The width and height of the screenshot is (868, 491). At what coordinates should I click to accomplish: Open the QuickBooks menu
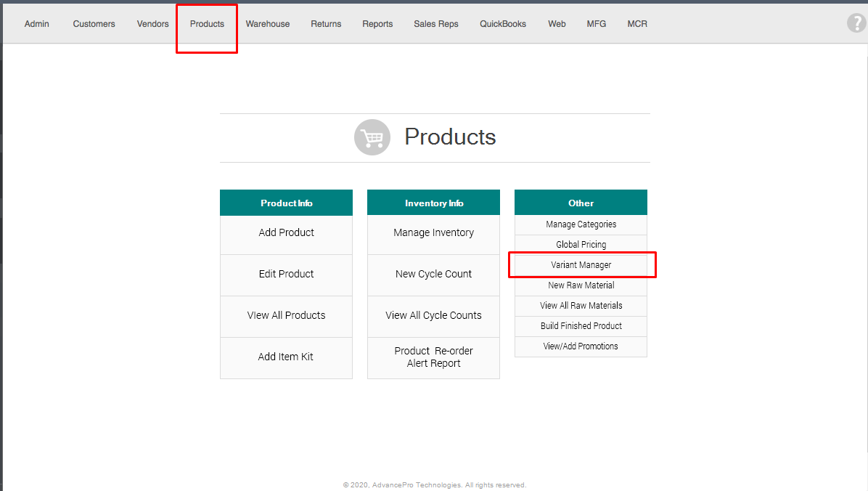pos(502,24)
